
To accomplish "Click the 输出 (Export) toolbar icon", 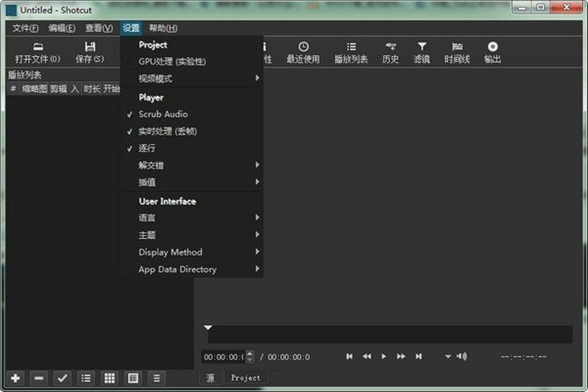I will point(492,52).
